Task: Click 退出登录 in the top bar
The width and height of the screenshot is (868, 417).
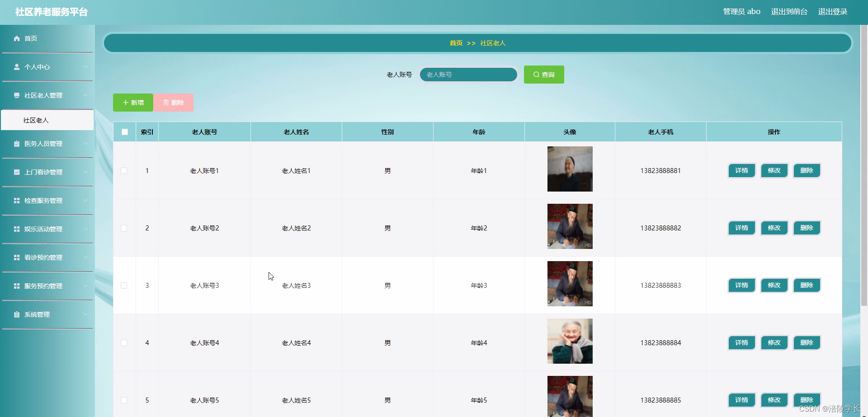Action: (x=833, y=12)
